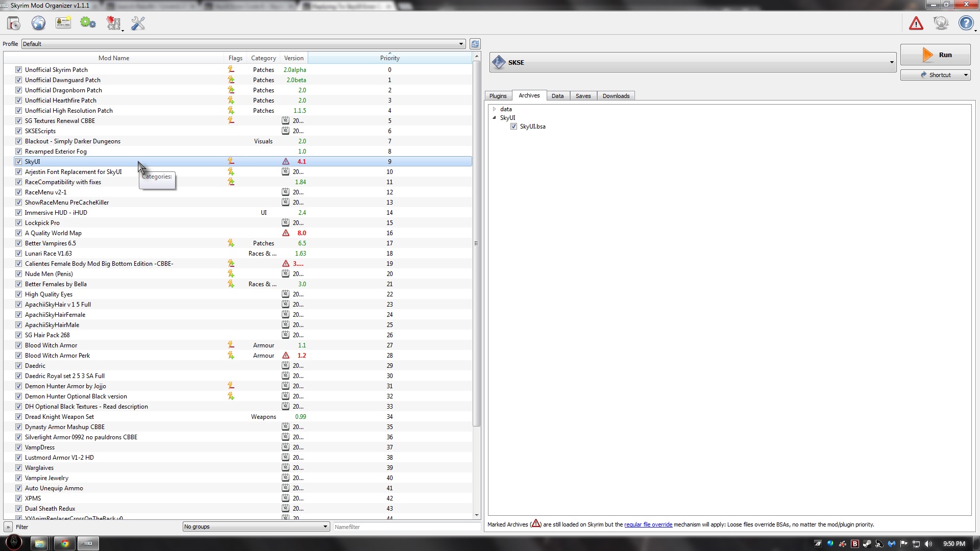
Task: Click the Install Mod archive icon
Action: (14, 23)
